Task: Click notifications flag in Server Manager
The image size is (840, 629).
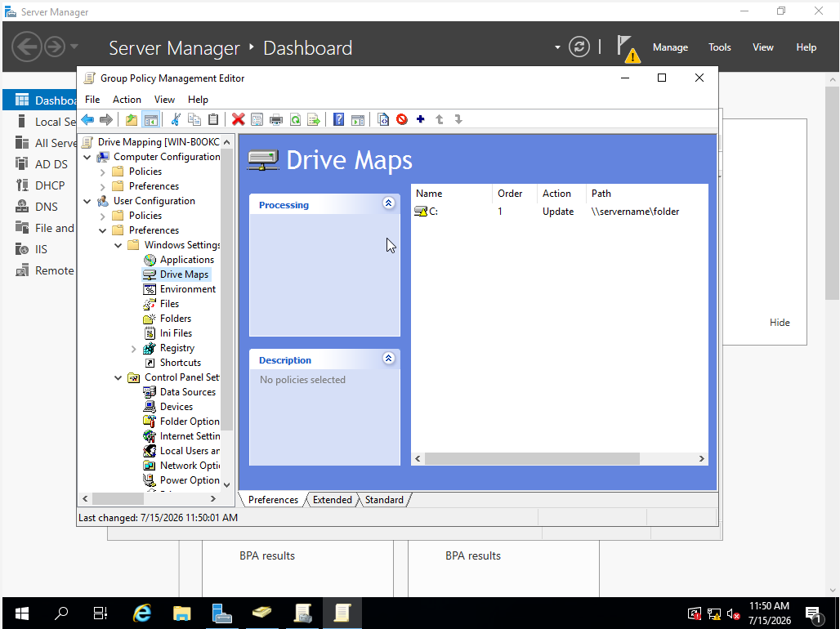Action: coord(628,48)
